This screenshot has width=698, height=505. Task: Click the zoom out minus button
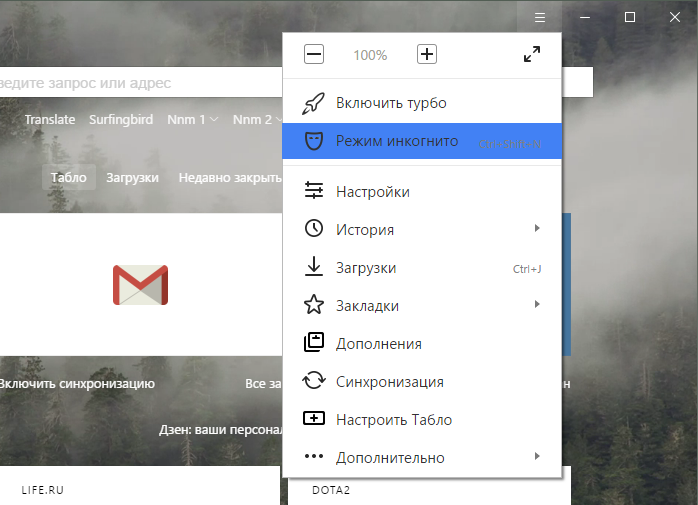tap(314, 54)
